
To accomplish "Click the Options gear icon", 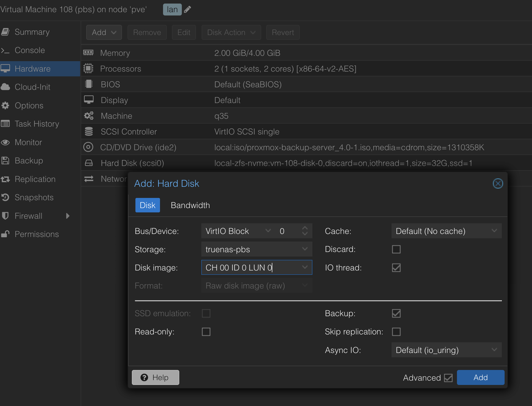I will tap(5, 105).
